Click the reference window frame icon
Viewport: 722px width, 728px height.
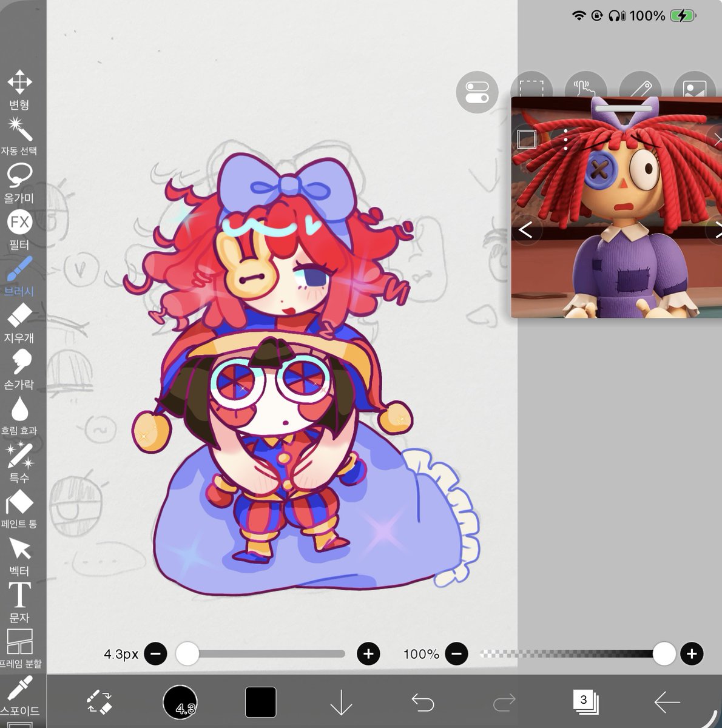(527, 139)
